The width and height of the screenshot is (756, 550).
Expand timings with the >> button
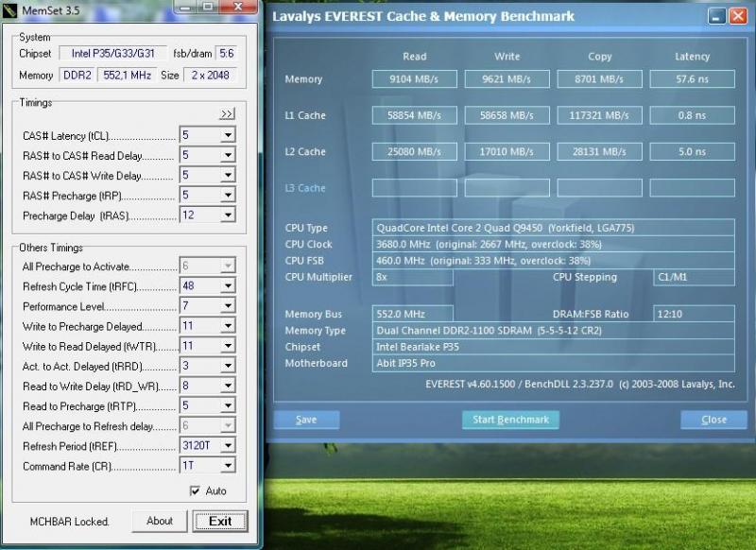pos(227,113)
